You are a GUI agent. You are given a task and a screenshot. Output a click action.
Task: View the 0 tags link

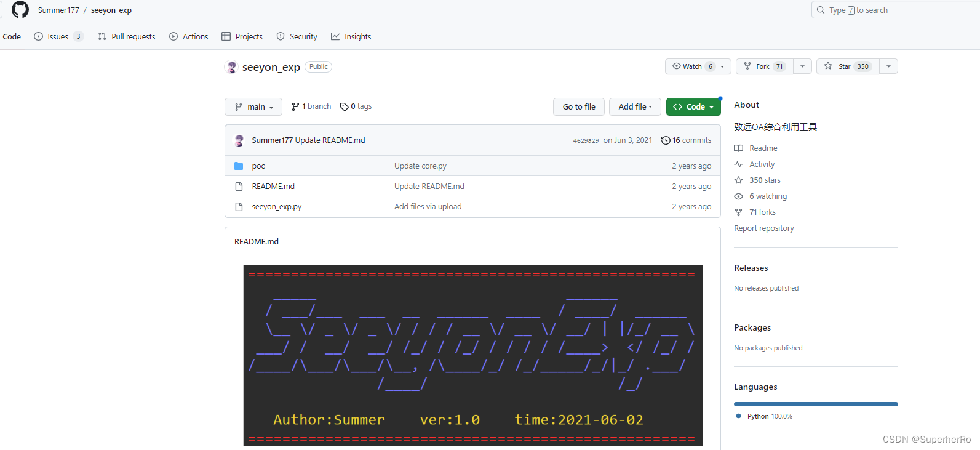[356, 106]
